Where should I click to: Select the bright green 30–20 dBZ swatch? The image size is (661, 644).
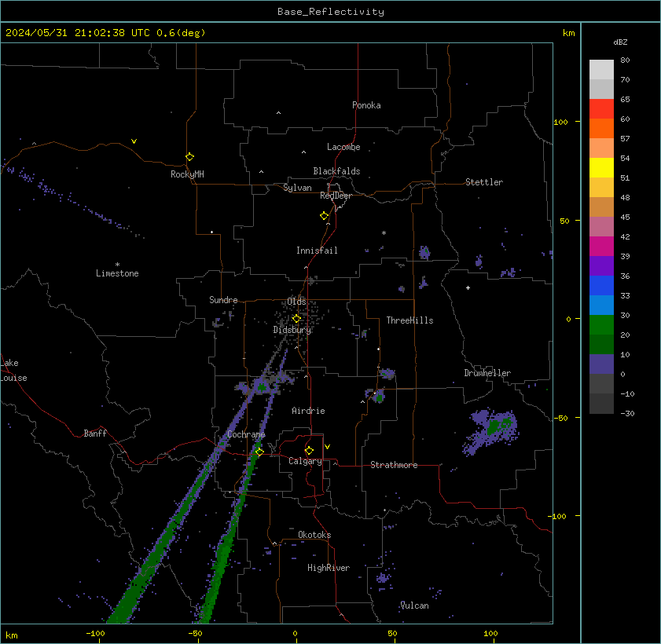pyautogui.click(x=601, y=325)
